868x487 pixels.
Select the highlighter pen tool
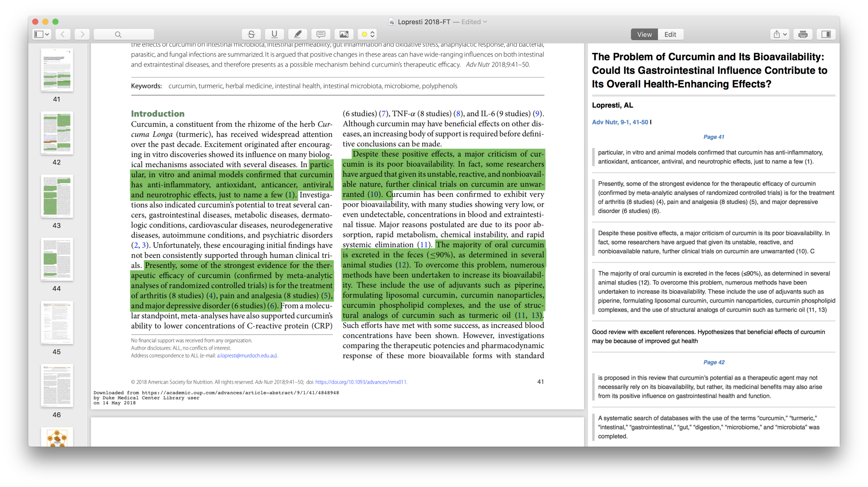[298, 34]
